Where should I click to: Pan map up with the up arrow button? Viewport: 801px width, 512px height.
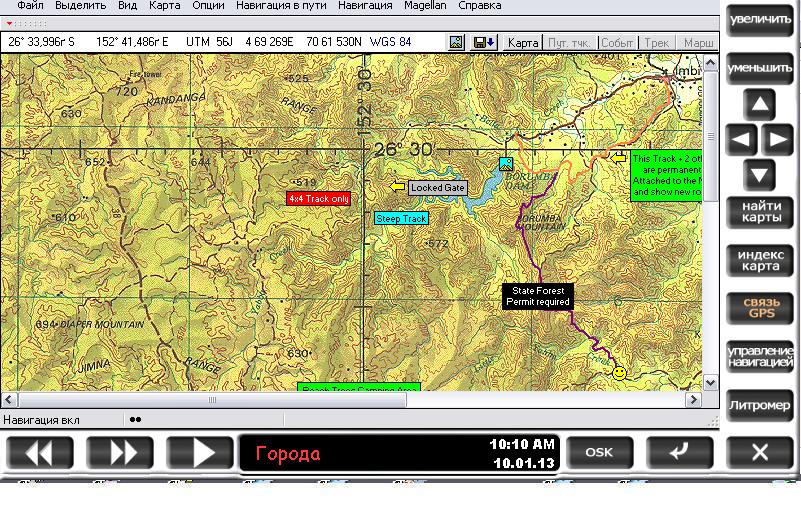pos(760,105)
